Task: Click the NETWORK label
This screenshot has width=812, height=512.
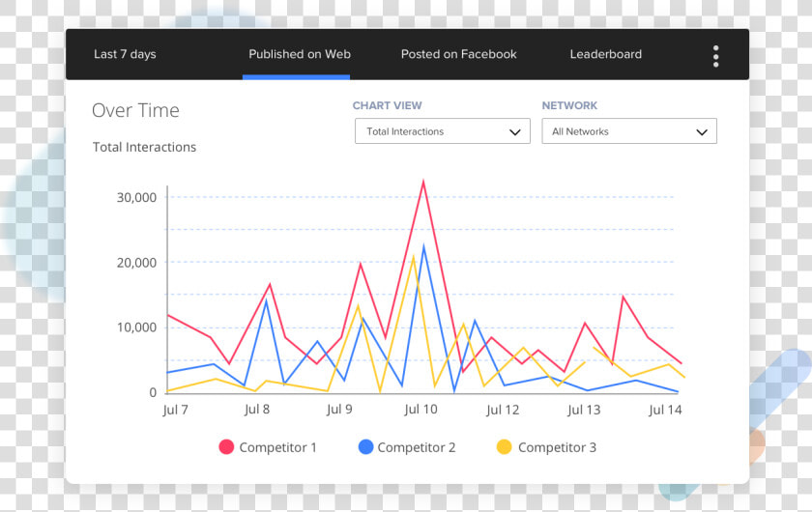Action: tap(569, 105)
